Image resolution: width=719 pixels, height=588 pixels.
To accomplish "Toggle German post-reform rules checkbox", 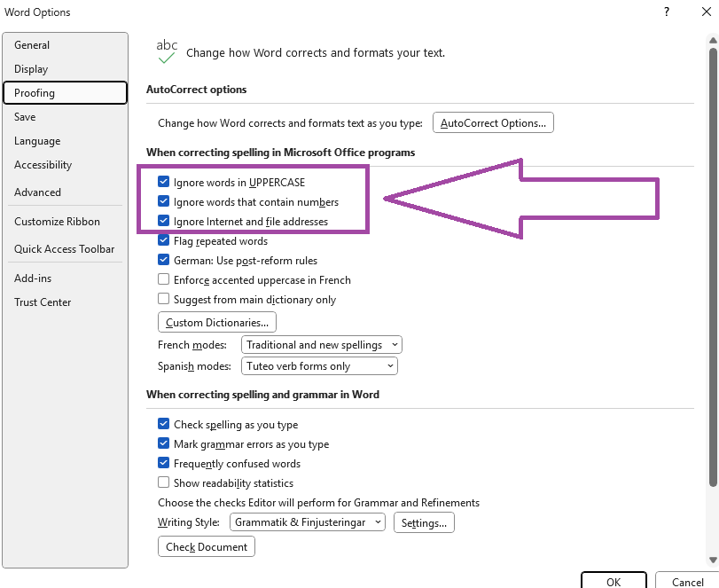I will (x=163, y=260).
